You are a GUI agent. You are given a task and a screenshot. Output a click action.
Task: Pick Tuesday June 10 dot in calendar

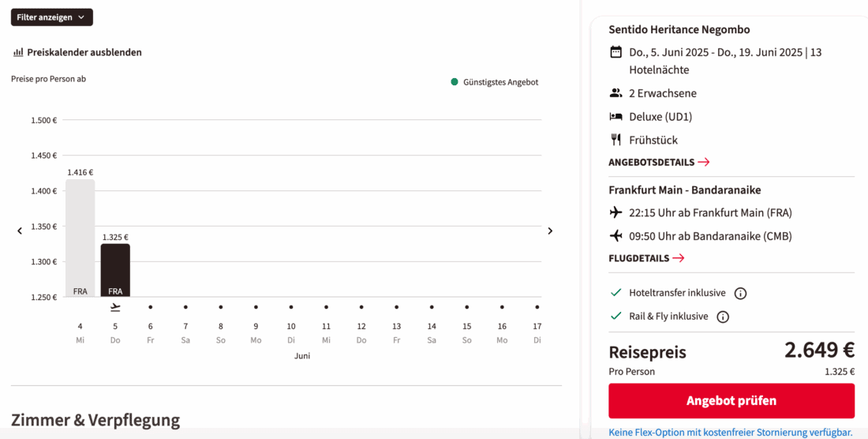point(291,306)
